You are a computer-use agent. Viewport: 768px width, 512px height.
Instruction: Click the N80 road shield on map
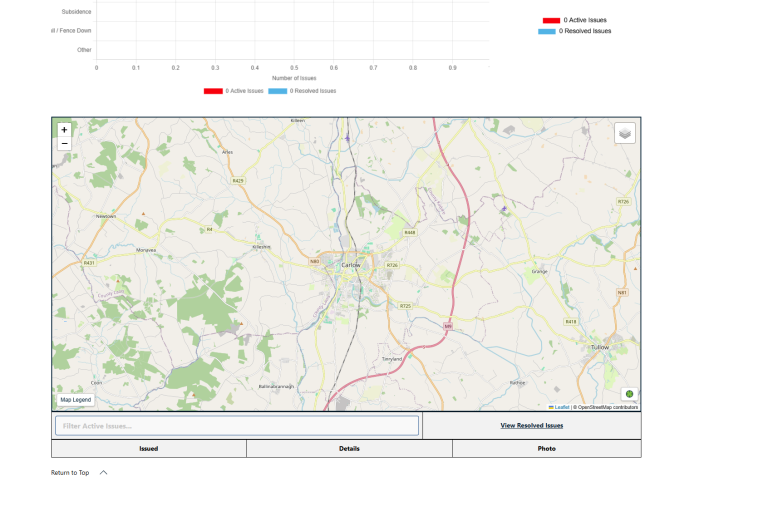(x=314, y=262)
